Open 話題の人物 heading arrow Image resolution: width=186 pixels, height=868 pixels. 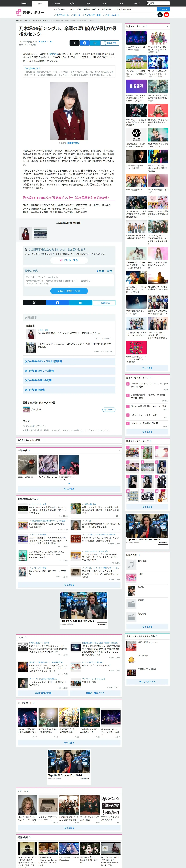(139, 555)
